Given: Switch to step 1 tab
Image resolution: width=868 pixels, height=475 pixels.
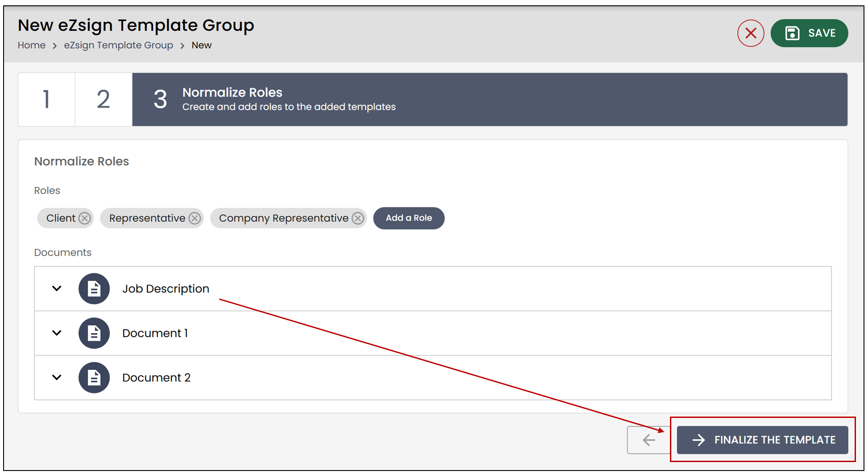Looking at the screenshot, I should (x=46, y=99).
